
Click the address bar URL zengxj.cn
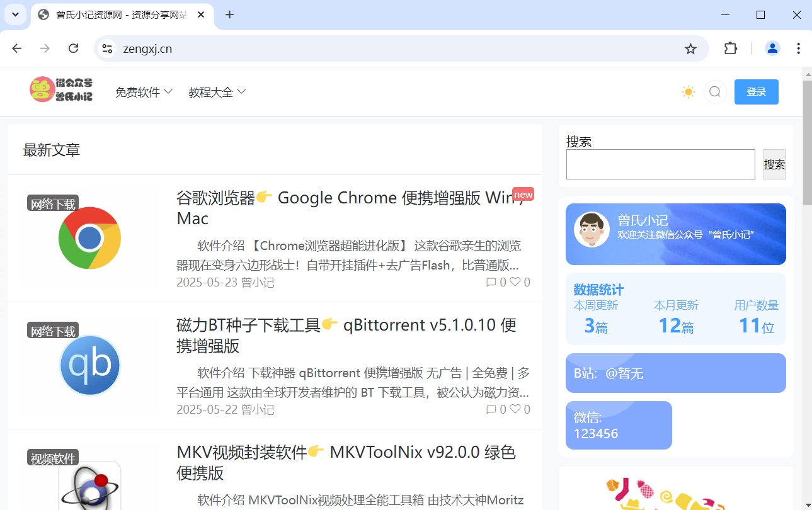147,48
